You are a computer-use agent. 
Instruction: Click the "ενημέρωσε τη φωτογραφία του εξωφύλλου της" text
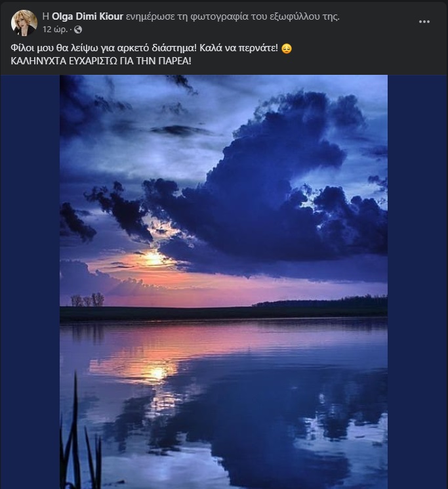[232, 17]
